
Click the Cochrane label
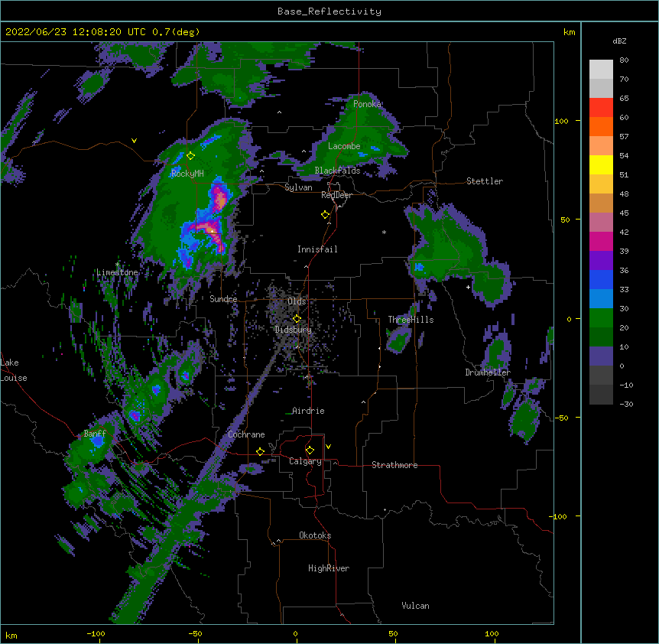coord(246,434)
